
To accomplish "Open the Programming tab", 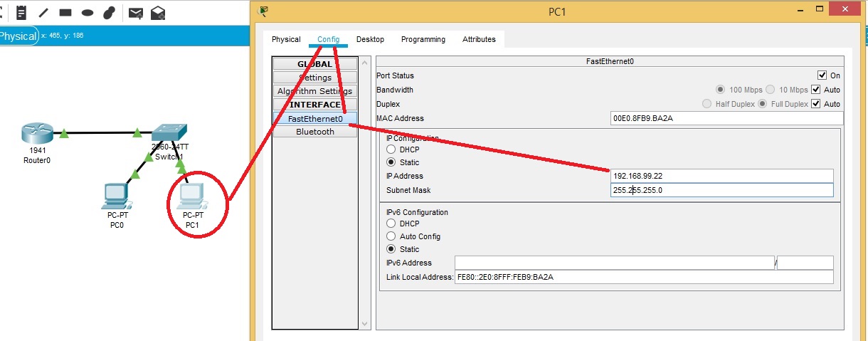I will tap(423, 39).
